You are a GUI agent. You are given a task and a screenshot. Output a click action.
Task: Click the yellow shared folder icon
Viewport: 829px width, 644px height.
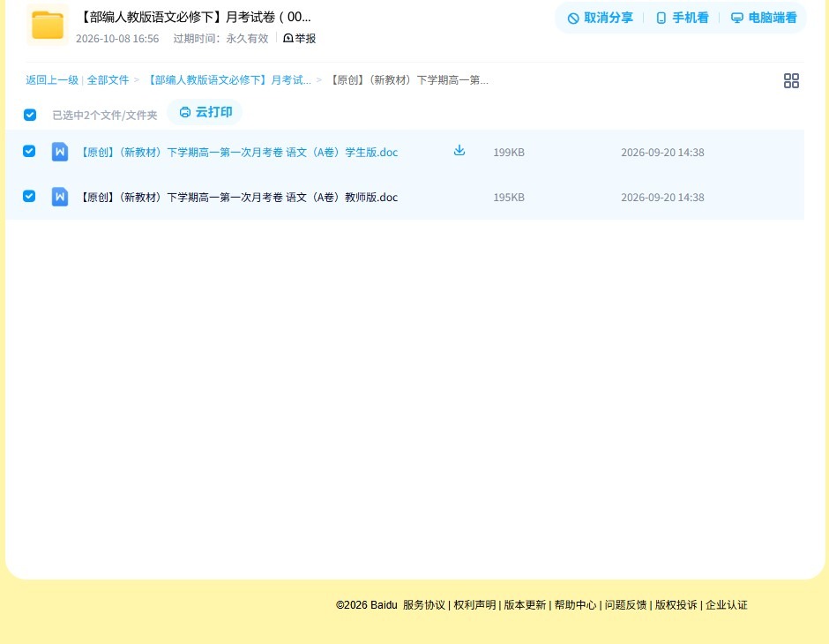(x=48, y=25)
